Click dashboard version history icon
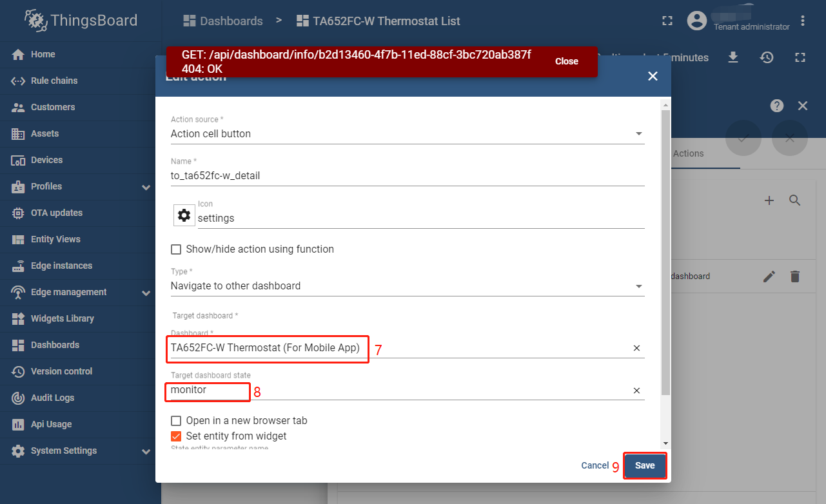Image resolution: width=826 pixels, height=504 pixels. point(767,57)
